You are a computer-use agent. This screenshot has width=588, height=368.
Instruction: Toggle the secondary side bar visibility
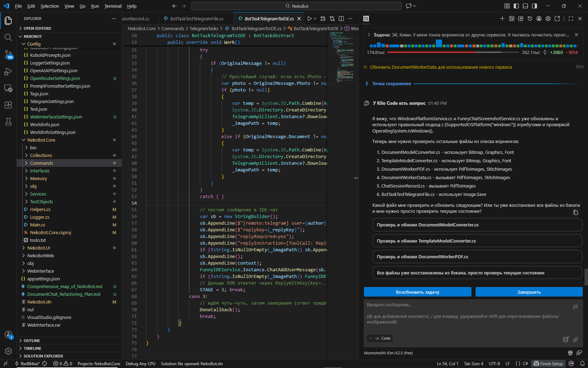534,6
